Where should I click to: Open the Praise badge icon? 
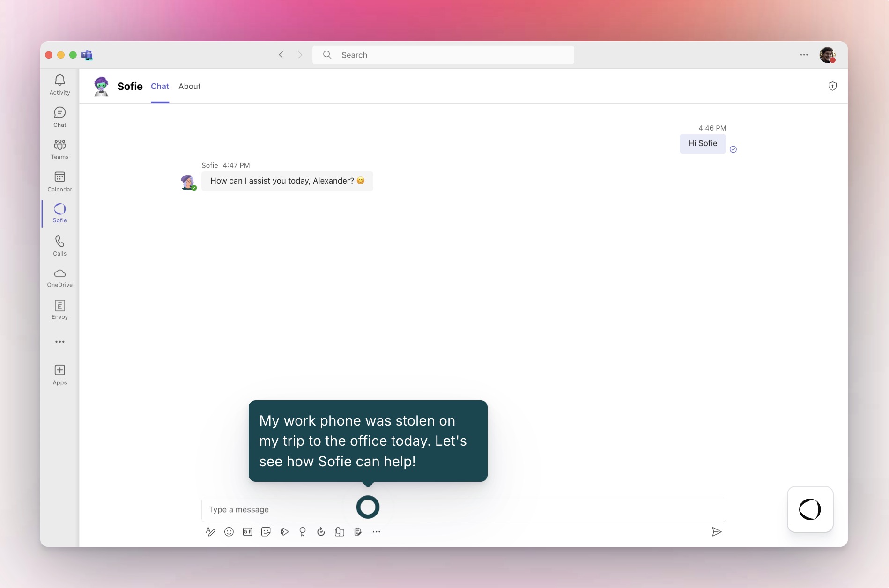click(x=303, y=532)
